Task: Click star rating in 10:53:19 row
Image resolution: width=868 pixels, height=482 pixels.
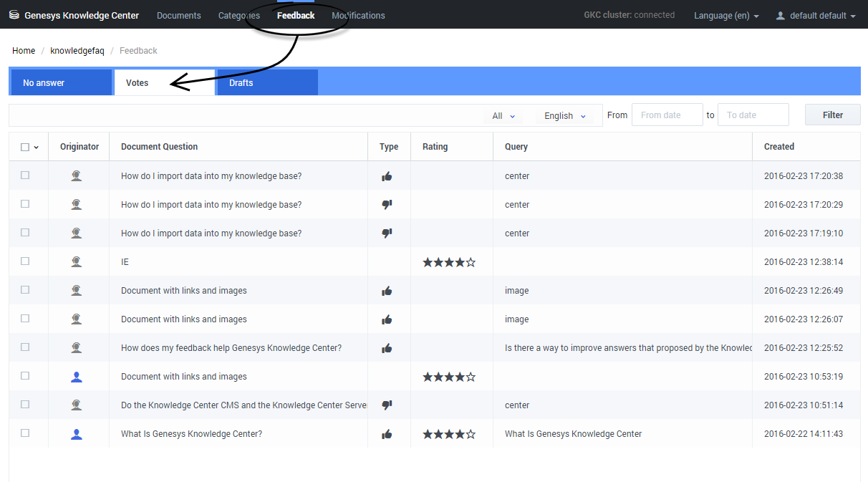Action: [449, 377]
